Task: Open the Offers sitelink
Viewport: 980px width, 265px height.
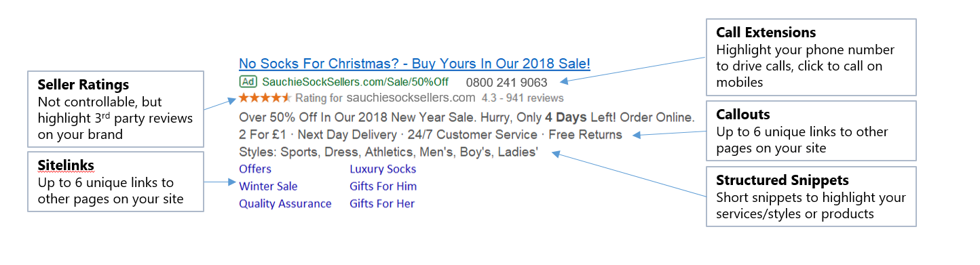Action: coord(255,169)
